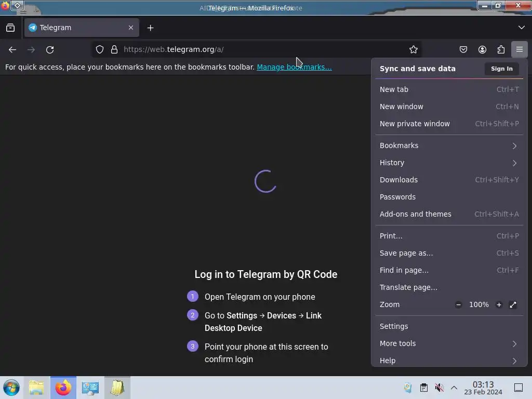Screen dimensions: 532x399
Task: Open the list all tabs chevron
Action: 522,28
